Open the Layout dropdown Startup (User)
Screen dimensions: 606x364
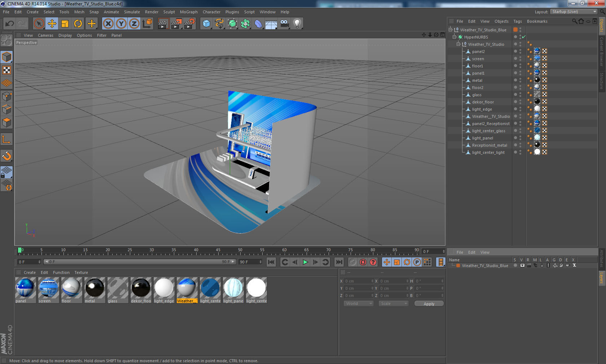pos(574,12)
